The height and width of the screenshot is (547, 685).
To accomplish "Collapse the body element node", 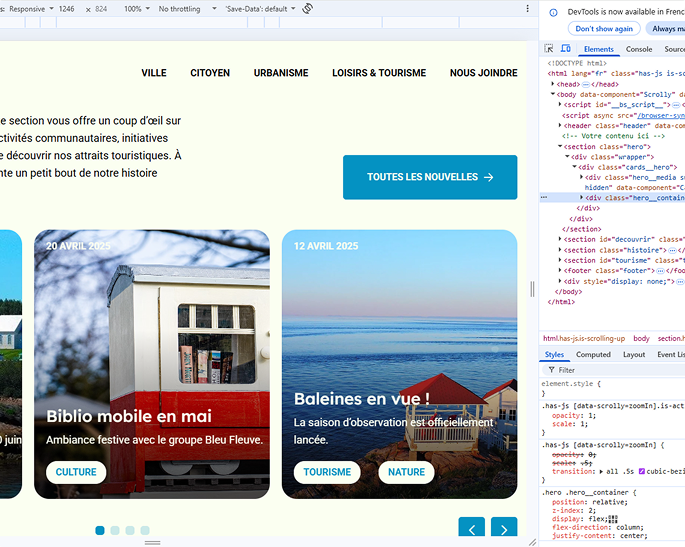I will tap(553, 94).
